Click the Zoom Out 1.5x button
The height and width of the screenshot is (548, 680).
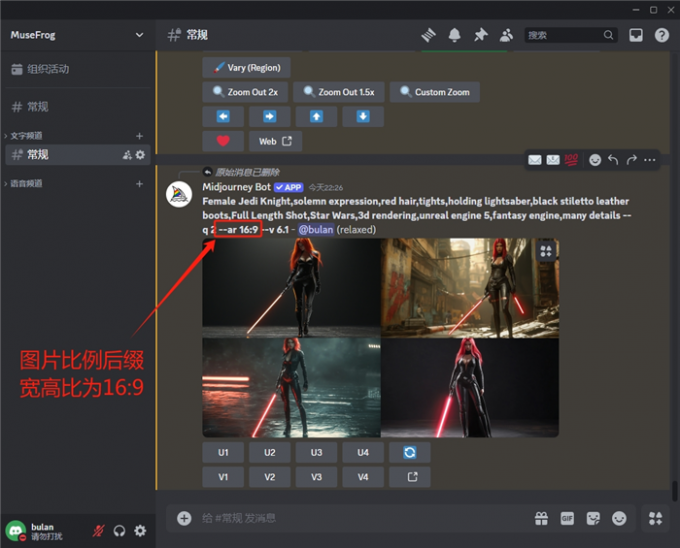point(339,92)
